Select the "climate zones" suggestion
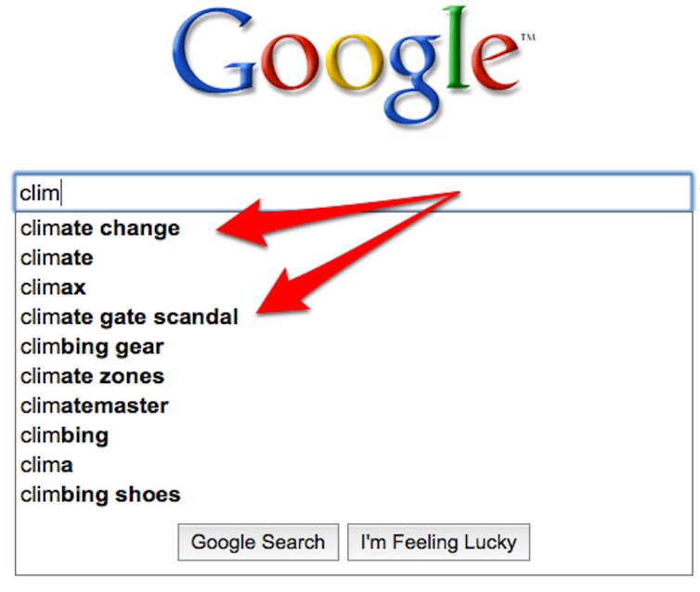 (x=92, y=376)
